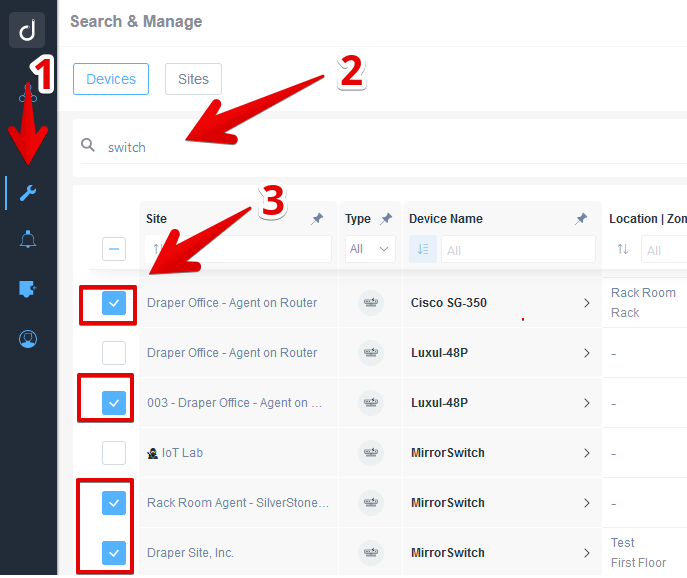Uncheck the 003 - Draper Office row checkbox
The width and height of the screenshot is (687, 578).
pyautogui.click(x=114, y=403)
